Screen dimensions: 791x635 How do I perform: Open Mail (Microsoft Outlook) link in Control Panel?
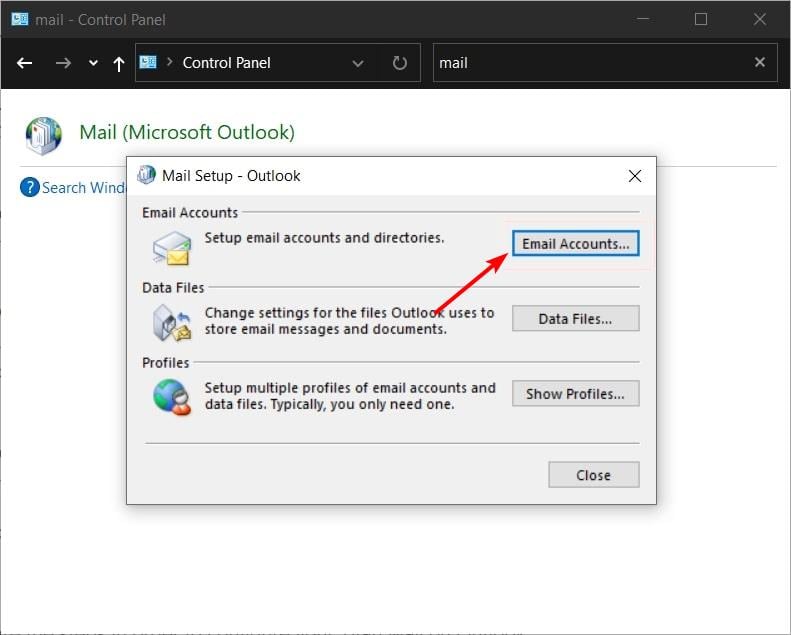point(187,132)
